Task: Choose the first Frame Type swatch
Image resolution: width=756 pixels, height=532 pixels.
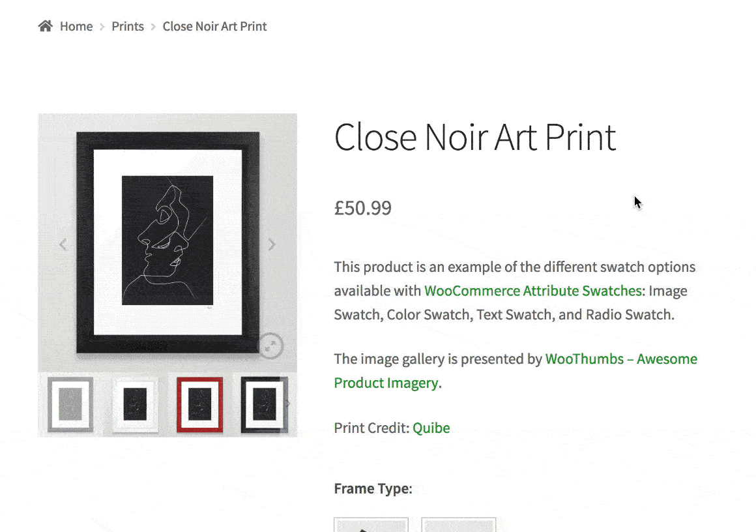Action: [371, 525]
